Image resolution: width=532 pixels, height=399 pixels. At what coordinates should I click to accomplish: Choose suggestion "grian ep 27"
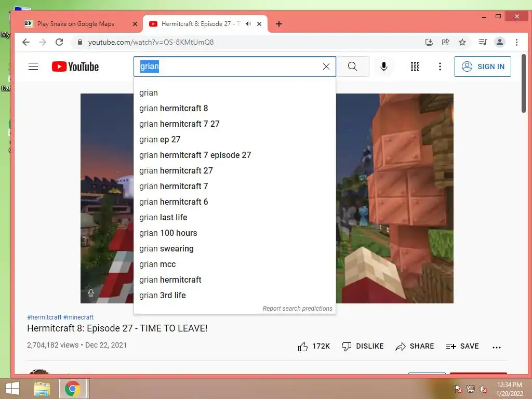[x=234, y=139]
